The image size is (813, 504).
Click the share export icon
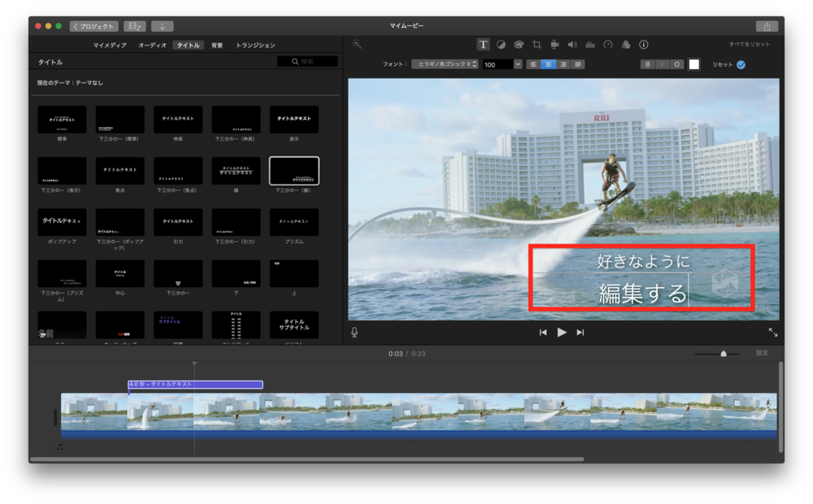click(x=767, y=26)
